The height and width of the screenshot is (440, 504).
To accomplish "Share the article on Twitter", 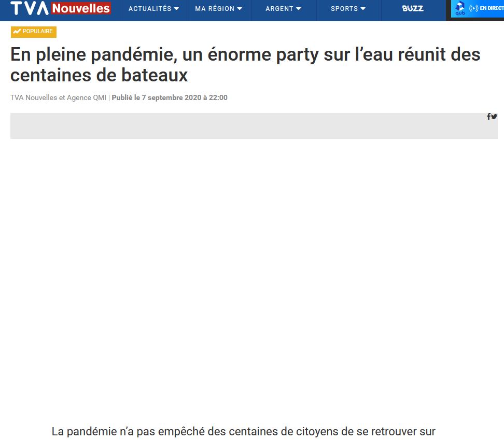I will coord(494,117).
